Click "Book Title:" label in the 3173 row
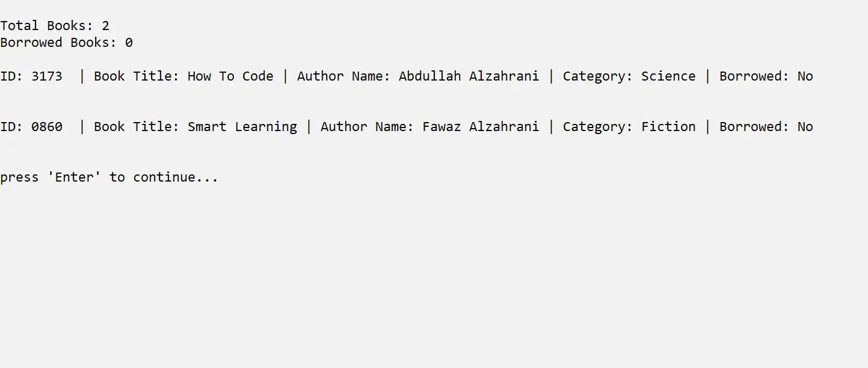 click(137, 76)
